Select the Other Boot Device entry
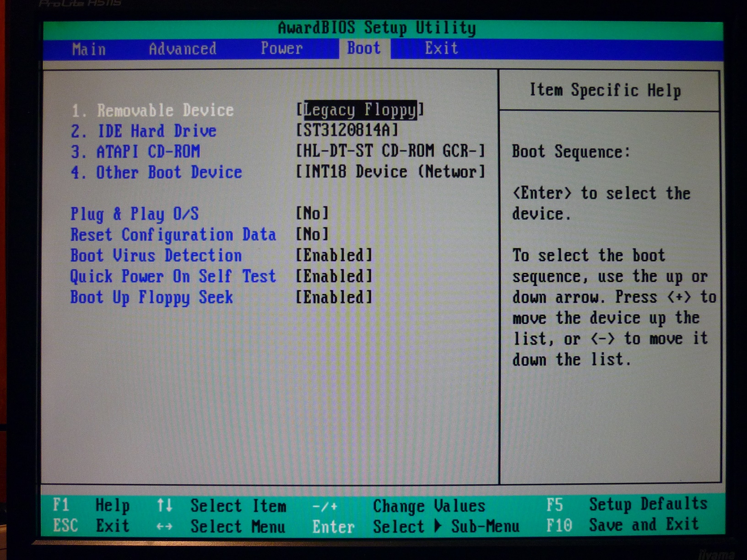This screenshot has width=747, height=560. click(x=157, y=172)
